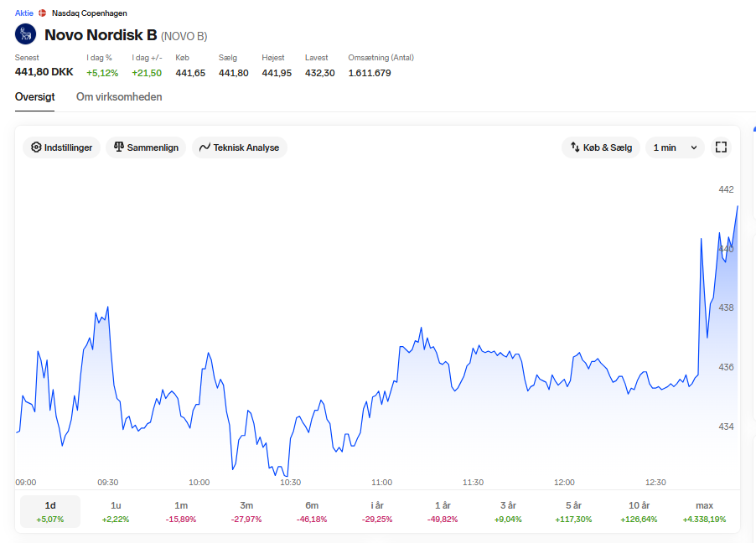
Task: Open the 1 min interval dropdown
Action: (675, 147)
